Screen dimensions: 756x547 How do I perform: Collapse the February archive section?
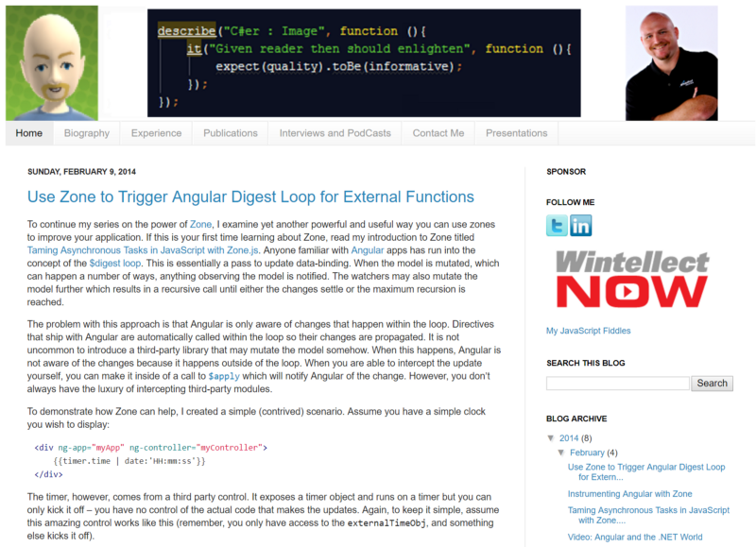(x=563, y=452)
